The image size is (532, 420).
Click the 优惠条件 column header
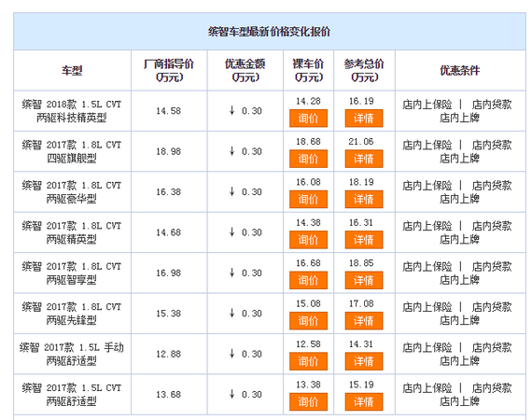pos(460,71)
